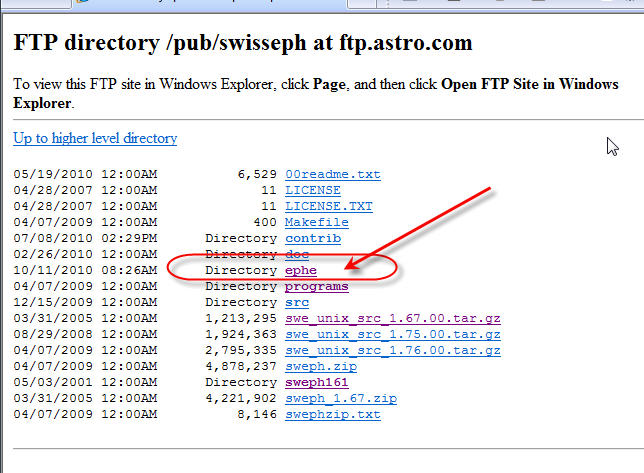The image size is (644, 473).
Task: Download swe_unix_src_1.76.00.tar.gz
Action: click(x=392, y=350)
